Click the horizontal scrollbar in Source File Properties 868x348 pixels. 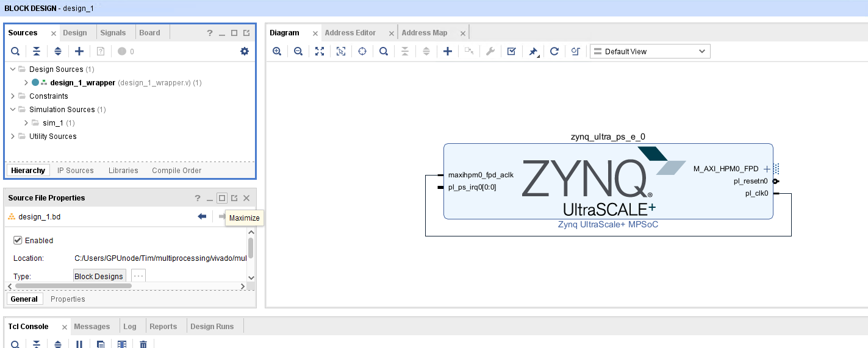tap(73, 286)
